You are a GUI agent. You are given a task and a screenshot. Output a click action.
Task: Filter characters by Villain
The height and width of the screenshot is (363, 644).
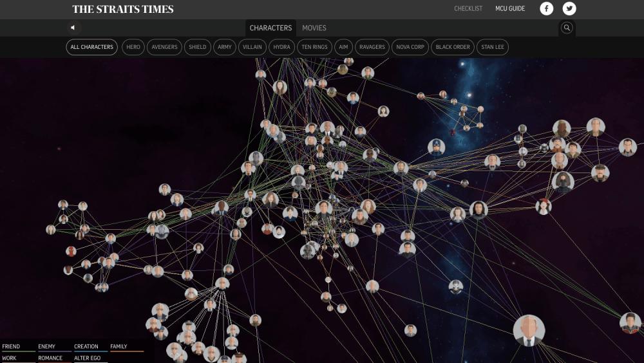(x=252, y=47)
